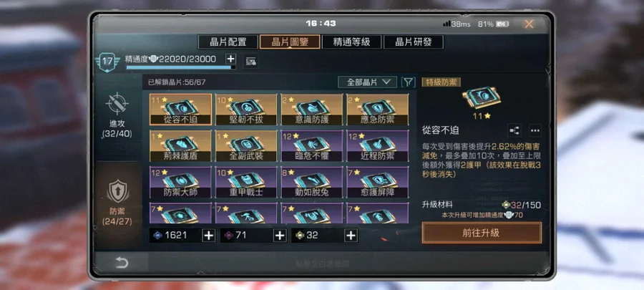This screenshot has height=290, width=644.
Task: Add mastery points with plus button
Action: pos(231,59)
